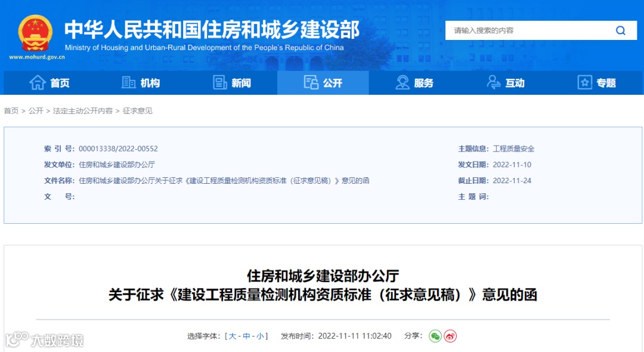Click the site title 中华人民共和国住房和城乡建设部
Screen dimensions: 644x352
(212, 30)
